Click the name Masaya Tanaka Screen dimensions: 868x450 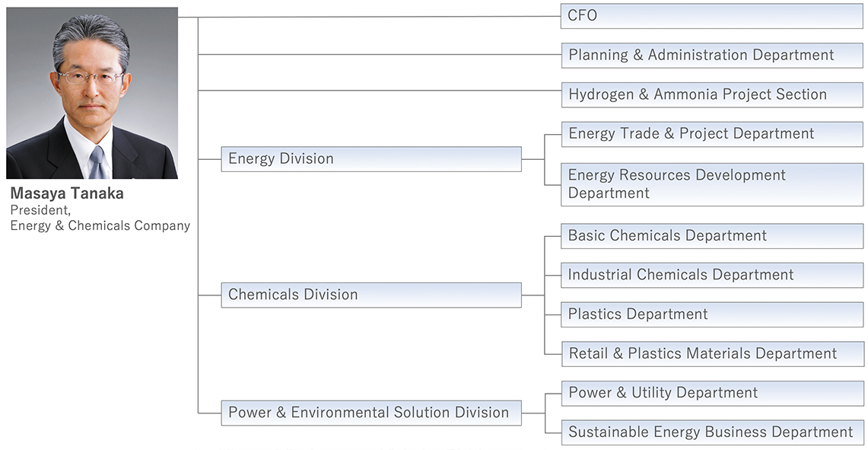coord(67,193)
